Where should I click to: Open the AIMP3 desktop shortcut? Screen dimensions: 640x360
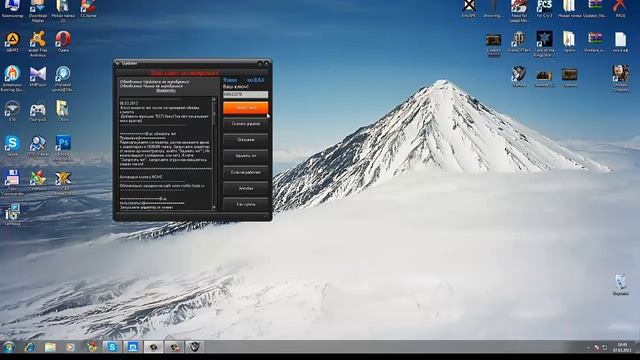click(12, 42)
